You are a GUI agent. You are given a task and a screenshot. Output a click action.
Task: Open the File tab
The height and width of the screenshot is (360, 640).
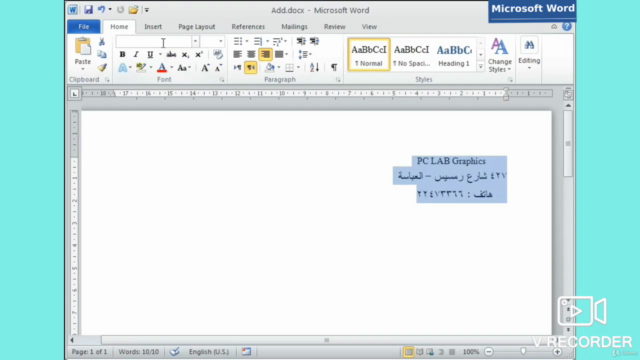point(84,27)
